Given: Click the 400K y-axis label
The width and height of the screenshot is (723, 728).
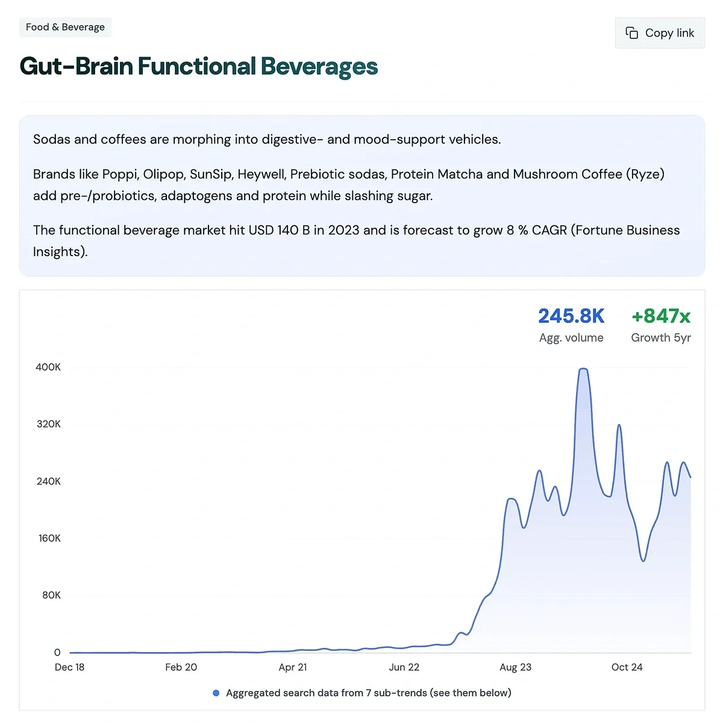Looking at the screenshot, I should pyautogui.click(x=48, y=367).
